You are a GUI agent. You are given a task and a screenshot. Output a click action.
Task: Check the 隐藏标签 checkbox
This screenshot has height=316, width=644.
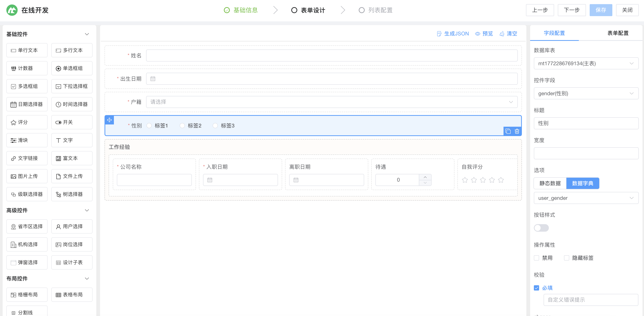pos(566,258)
